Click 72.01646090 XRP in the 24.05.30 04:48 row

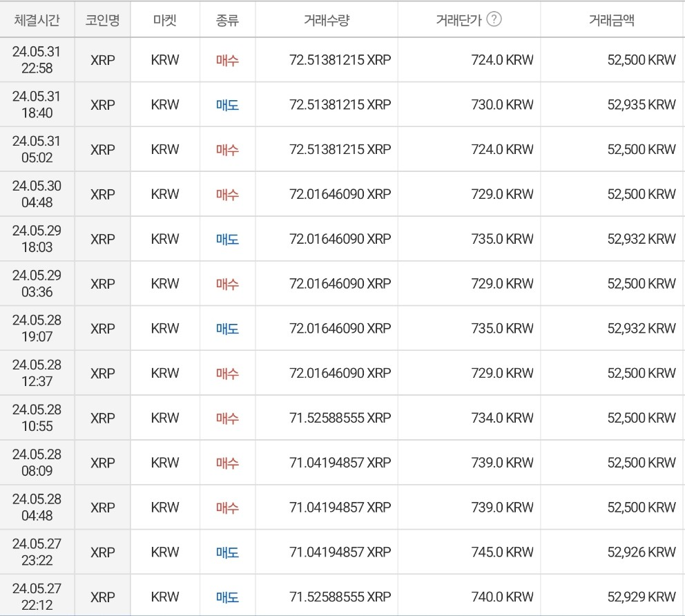(x=340, y=195)
